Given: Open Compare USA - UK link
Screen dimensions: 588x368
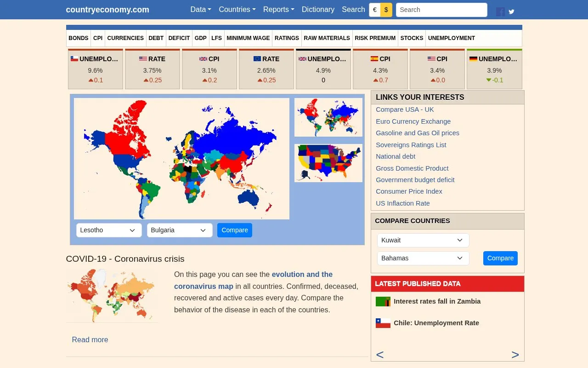Looking at the screenshot, I should [405, 109].
